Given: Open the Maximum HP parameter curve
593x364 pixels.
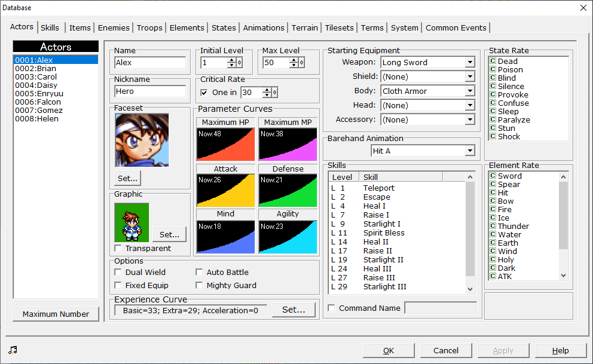Looking at the screenshot, I should click(226, 144).
